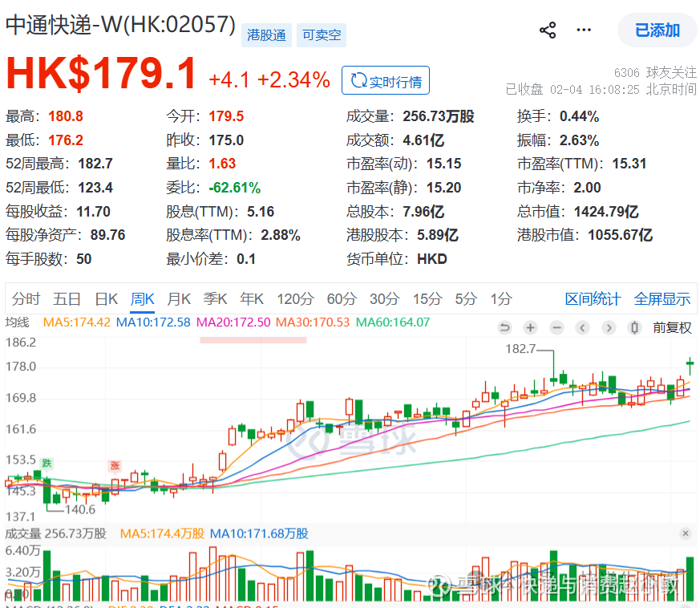The width and height of the screenshot is (700, 608).
Task: Click the 股息率(TTM) value 2.88%
Action: click(281, 235)
